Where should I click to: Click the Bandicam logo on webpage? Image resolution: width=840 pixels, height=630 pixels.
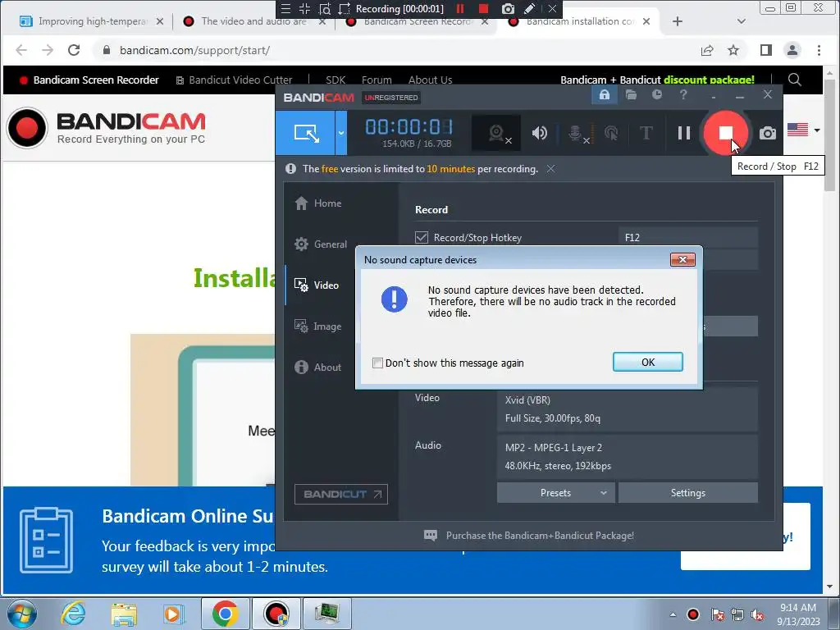coord(106,127)
